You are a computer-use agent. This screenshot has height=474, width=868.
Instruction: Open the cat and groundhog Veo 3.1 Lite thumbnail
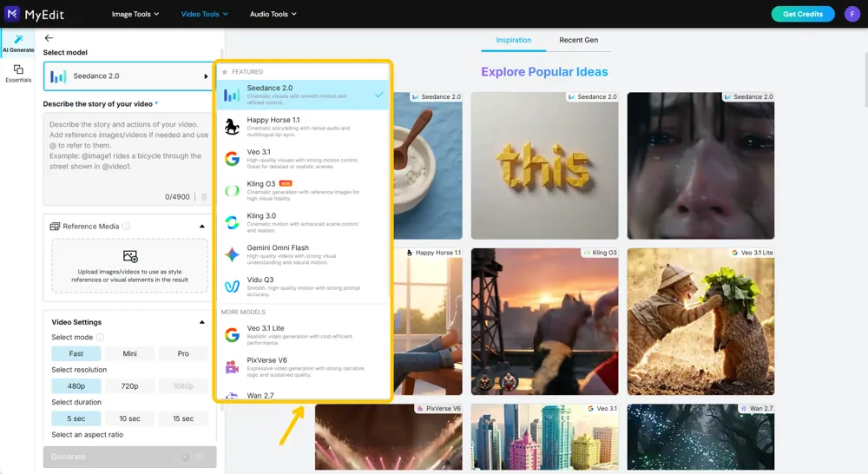700,322
